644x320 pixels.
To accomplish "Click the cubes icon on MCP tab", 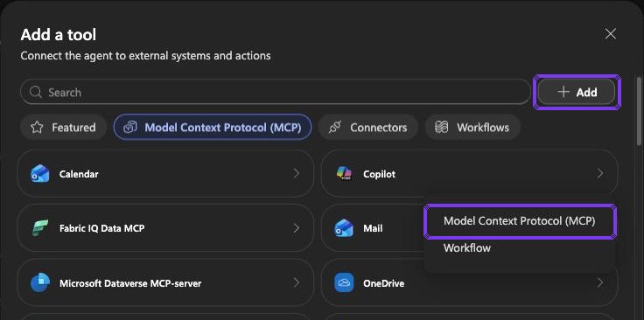I will point(130,128).
